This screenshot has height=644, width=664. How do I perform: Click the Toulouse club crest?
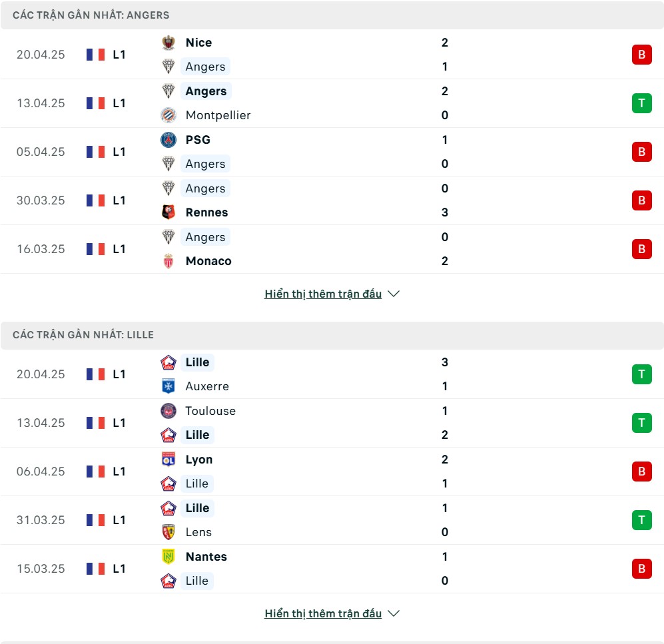point(168,411)
